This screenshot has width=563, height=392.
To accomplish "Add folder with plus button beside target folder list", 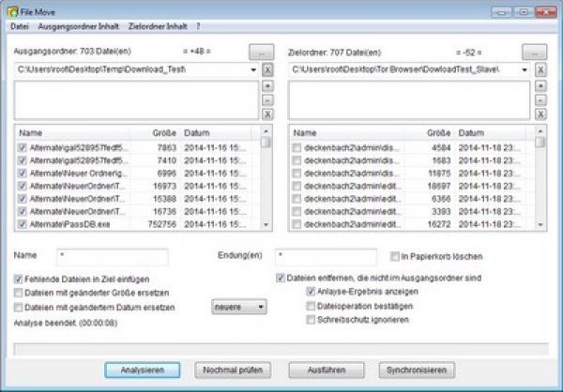I will tap(540, 86).
